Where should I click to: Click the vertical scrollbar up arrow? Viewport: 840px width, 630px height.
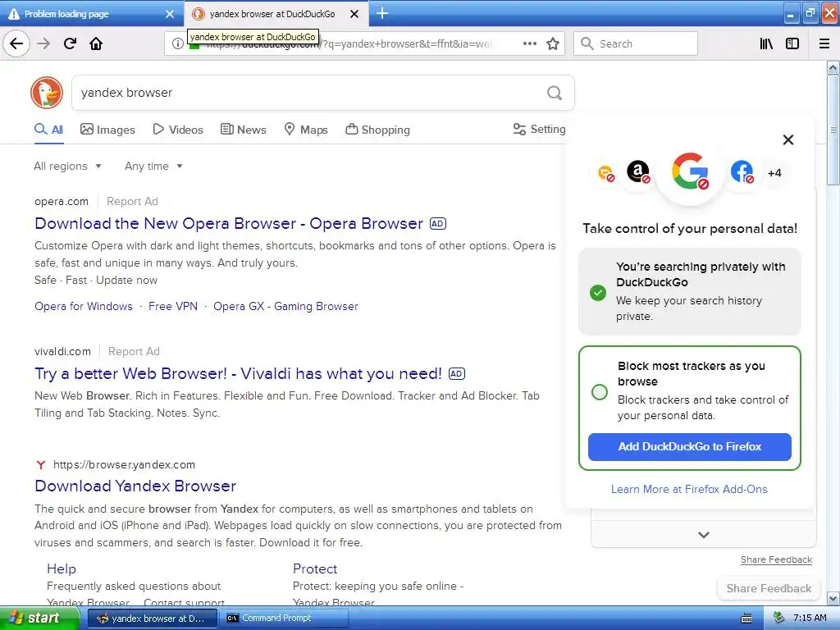coord(833,68)
